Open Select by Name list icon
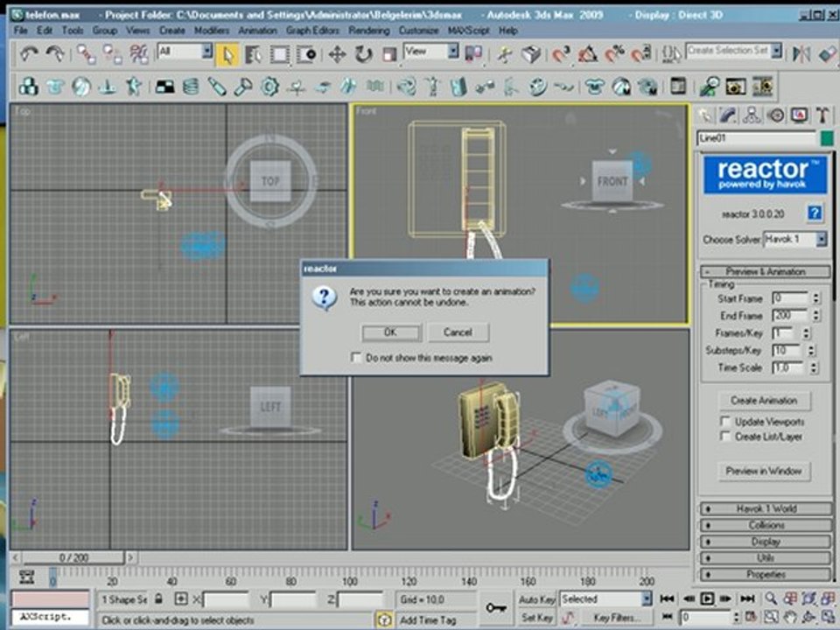The width and height of the screenshot is (840, 630). click(254, 54)
